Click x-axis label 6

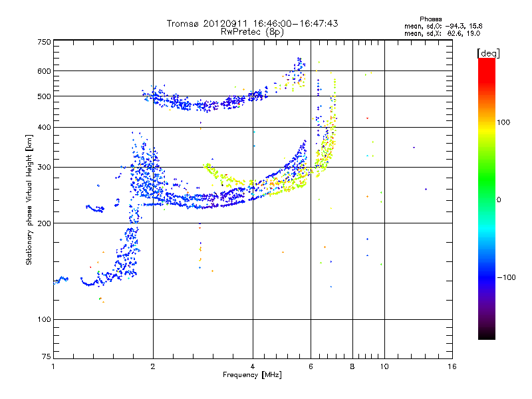pos(311,366)
